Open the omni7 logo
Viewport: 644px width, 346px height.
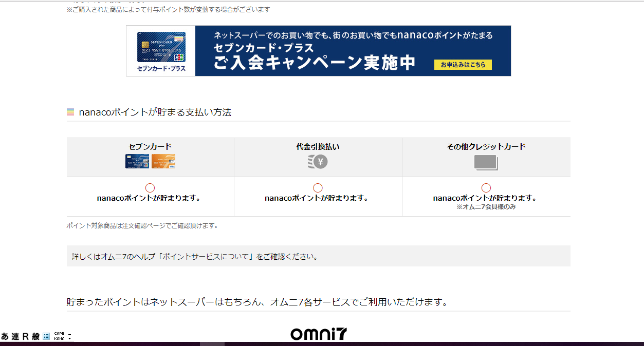pyautogui.click(x=319, y=334)
